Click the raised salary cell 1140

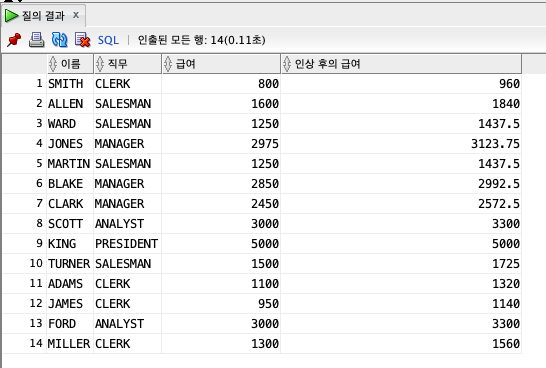(x=401, y=304)
